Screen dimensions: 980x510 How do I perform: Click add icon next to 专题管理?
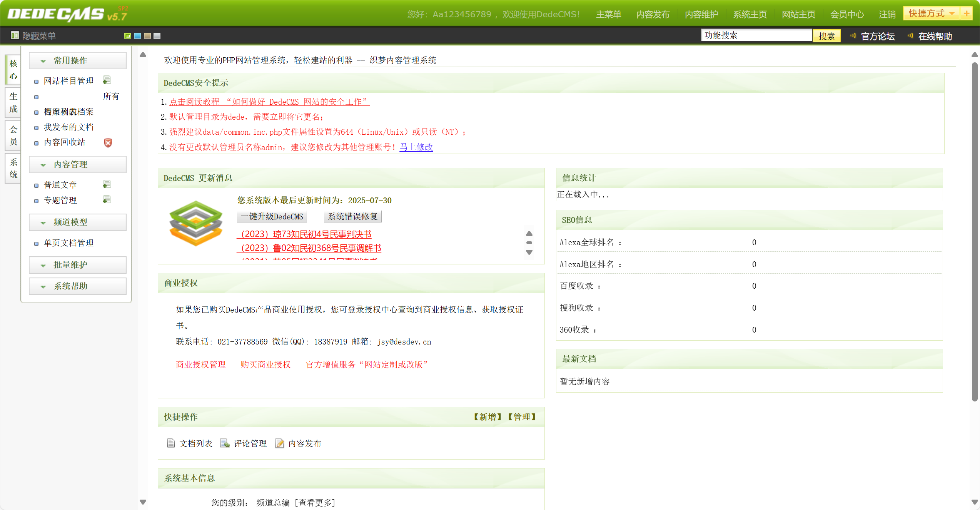point(107,199)
